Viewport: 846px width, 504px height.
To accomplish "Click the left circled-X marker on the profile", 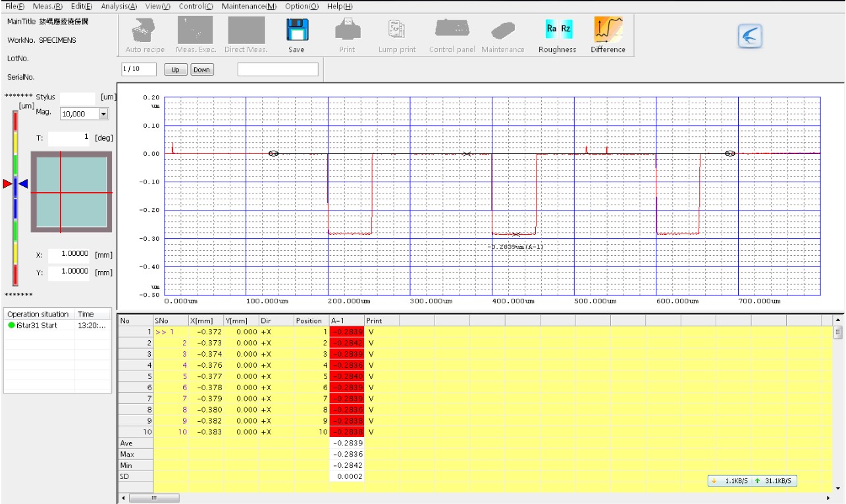I will pyautogui.click(x=274, y=153).
